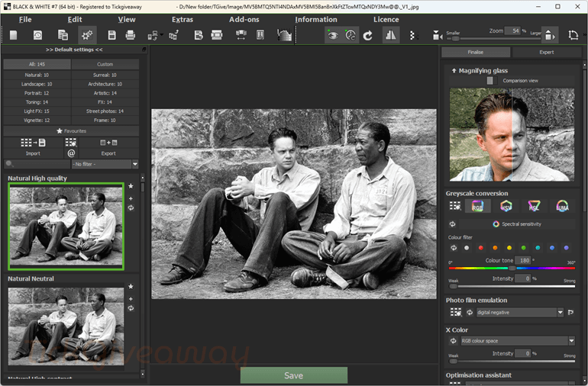Toggle the mirrored split compare view icon

click(x=391, y=35)
